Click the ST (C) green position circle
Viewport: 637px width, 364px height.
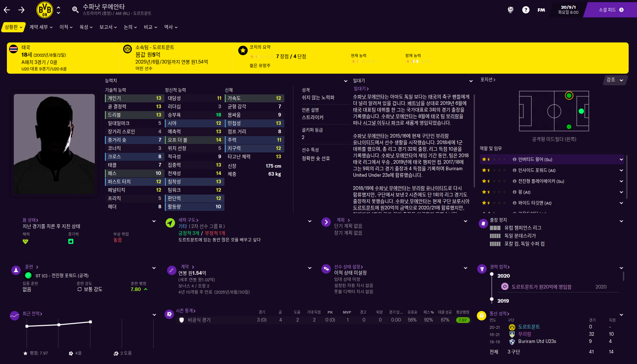tap(28, 275)
